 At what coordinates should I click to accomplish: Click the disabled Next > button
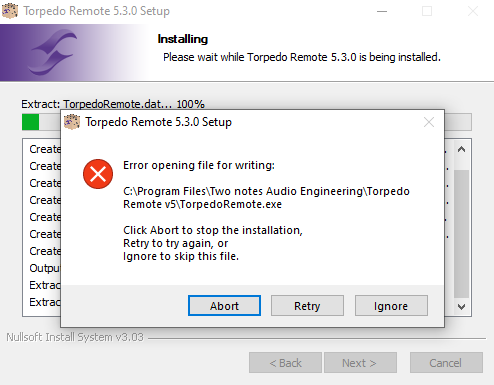[360, 363]
